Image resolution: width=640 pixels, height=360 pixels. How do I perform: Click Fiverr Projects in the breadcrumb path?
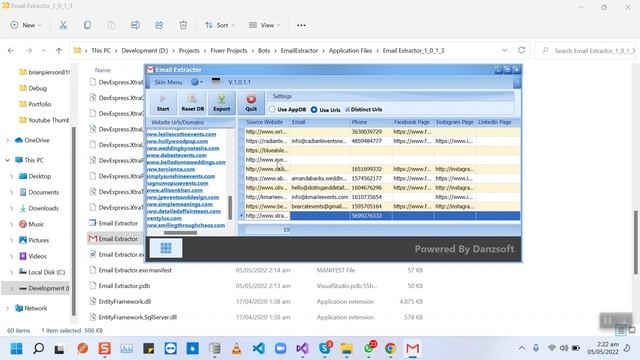pos(229,51)
